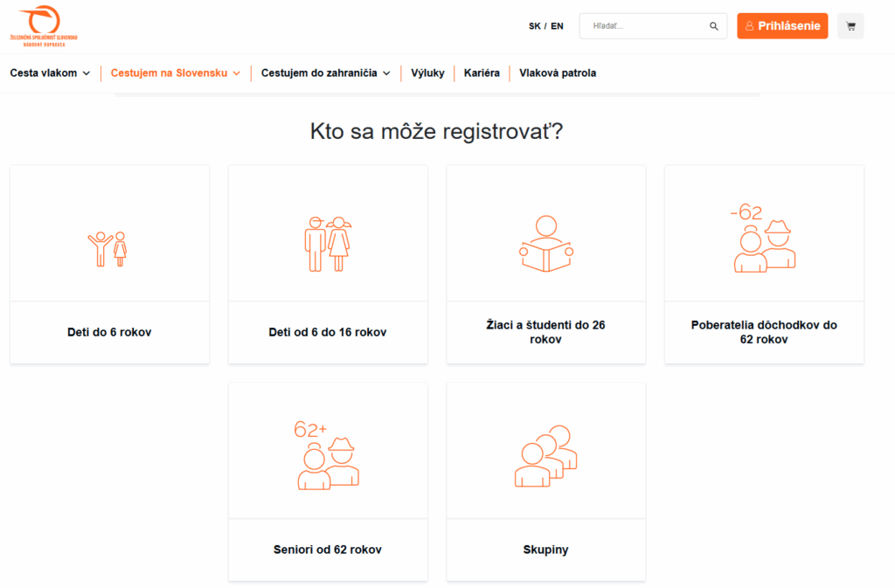Click the groups people icon
The height and width of the screenshot is (588, 895).
[545, 455]
